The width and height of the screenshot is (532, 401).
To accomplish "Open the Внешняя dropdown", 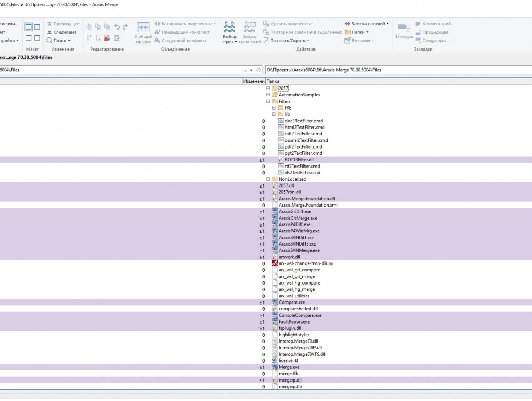I will click(359, 41).
